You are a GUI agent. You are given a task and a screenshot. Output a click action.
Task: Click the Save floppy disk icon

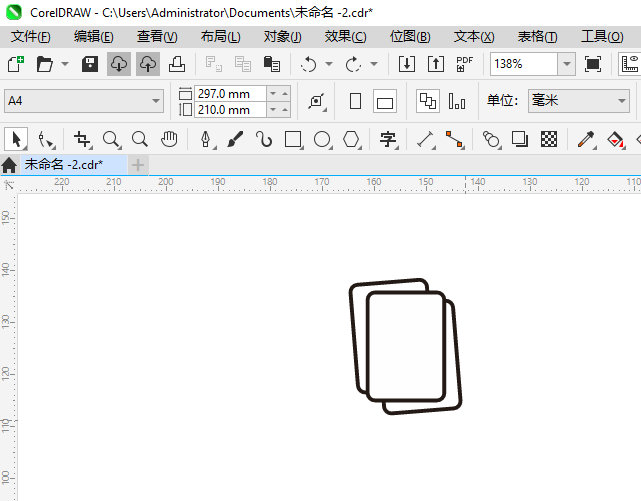click(x=89, y=64)
